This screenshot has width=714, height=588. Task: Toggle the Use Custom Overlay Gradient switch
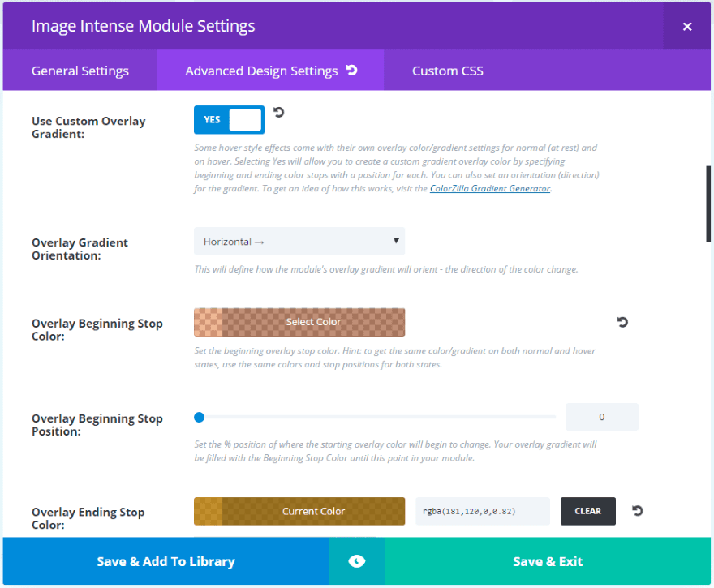[229, 120]
